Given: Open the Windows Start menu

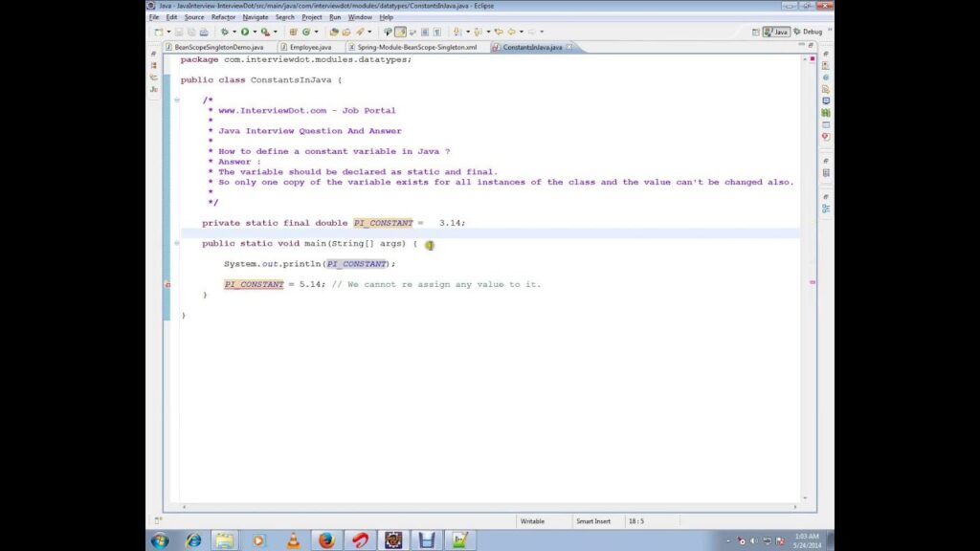Looking at the screenshot, I should tap(160, 540).
